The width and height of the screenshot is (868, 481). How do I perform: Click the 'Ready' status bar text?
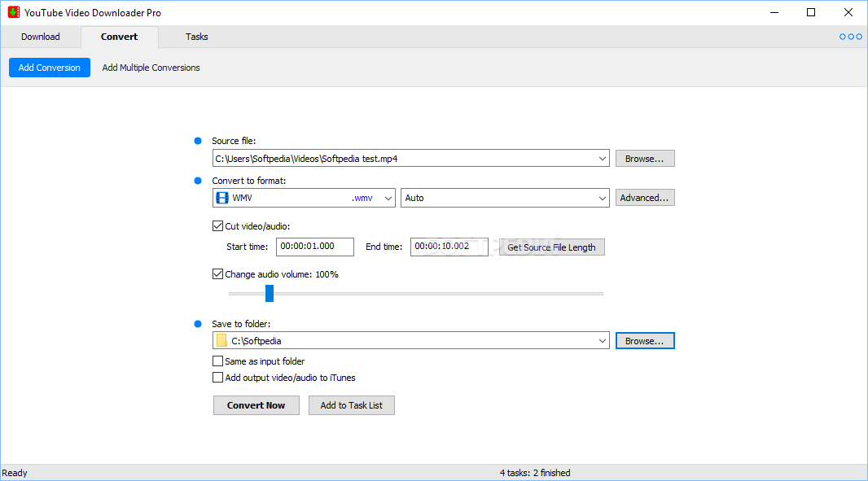pyautogui.click(x=15, y=473)
